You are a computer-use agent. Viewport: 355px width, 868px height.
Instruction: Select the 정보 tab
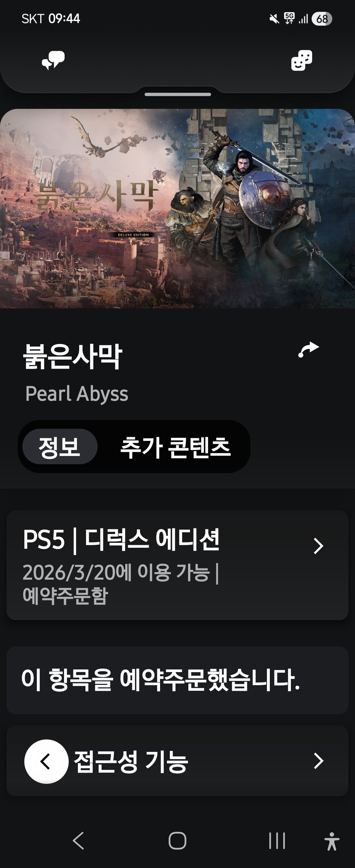click(x=60, y=446)
